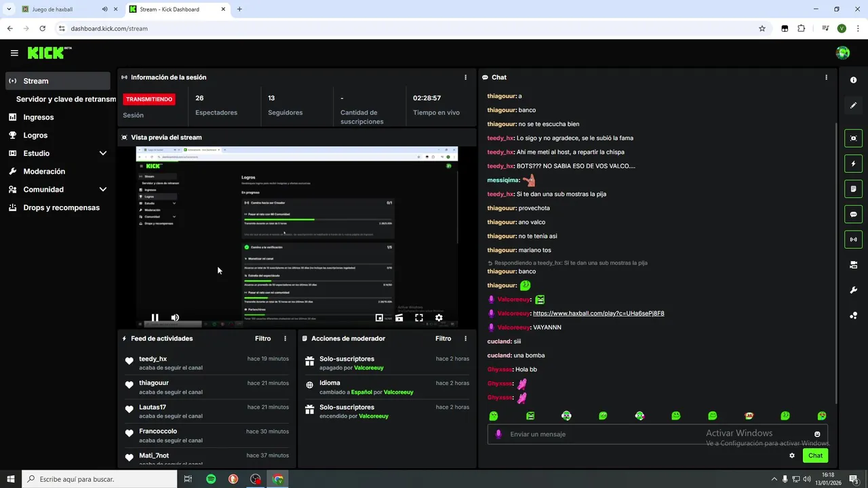Mute the stream preview volume
Screen dimensions: 868x488
pyautogui.click(x=175, y=317)
